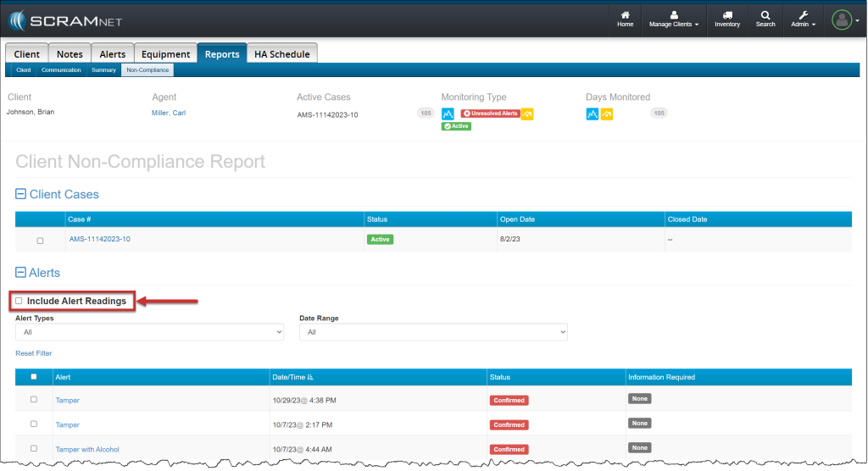868x471 pixels.
Task: Open the Alert Types dropdown
Action: pyautogui.click(x=149, y=332)
